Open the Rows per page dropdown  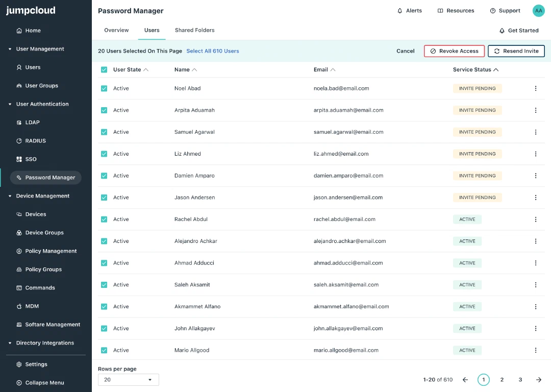coord(128,380)
